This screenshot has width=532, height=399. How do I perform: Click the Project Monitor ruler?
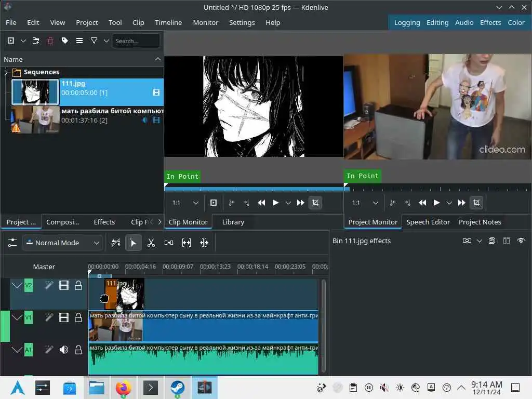pos(437,188)
